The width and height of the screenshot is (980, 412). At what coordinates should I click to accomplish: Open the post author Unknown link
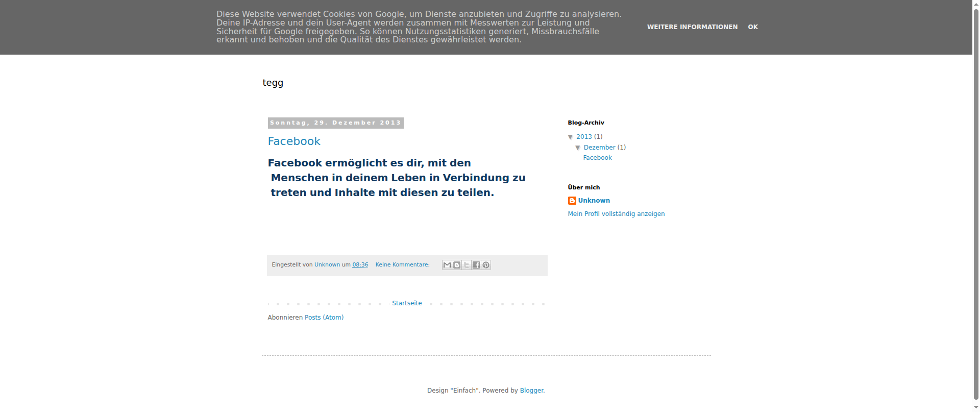click(327, 264)
